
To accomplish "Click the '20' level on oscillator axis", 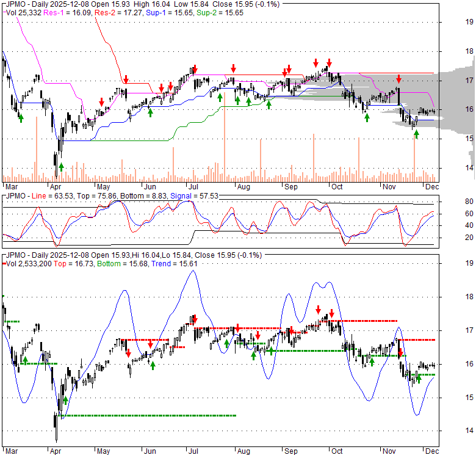I will click(x=469, y=237).
